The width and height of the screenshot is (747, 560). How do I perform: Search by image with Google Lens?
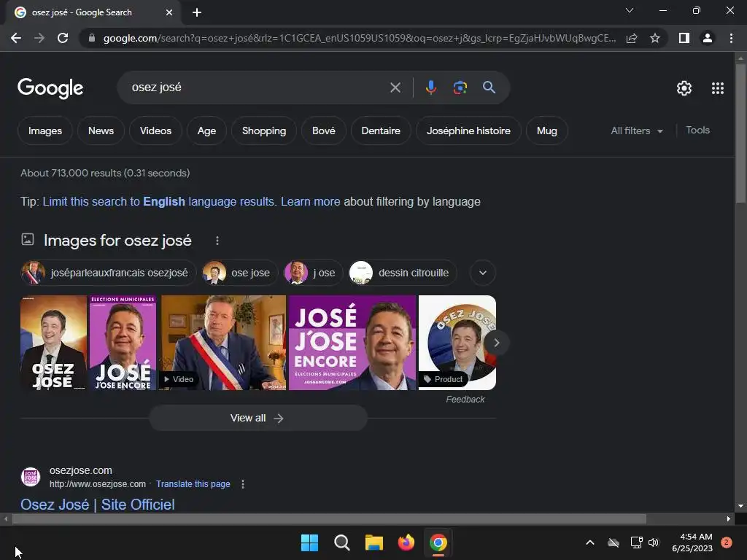460,87
